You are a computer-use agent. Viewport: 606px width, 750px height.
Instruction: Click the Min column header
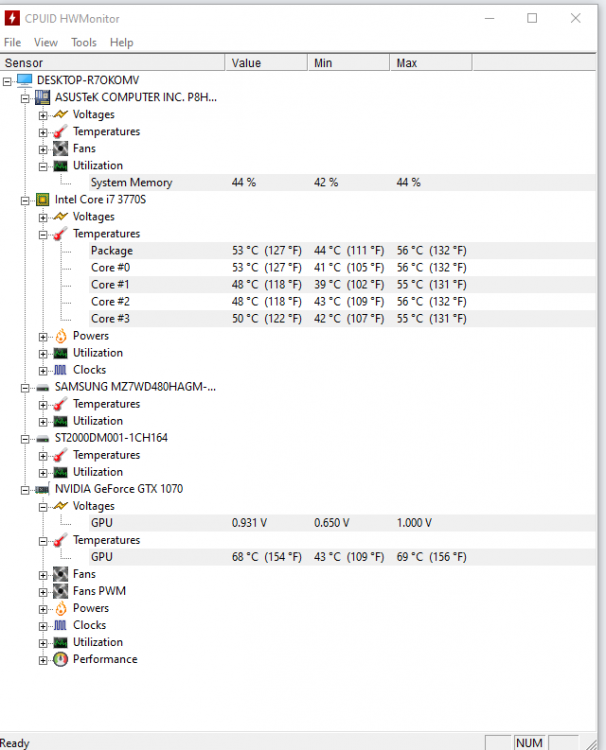(x=349, y=63)
